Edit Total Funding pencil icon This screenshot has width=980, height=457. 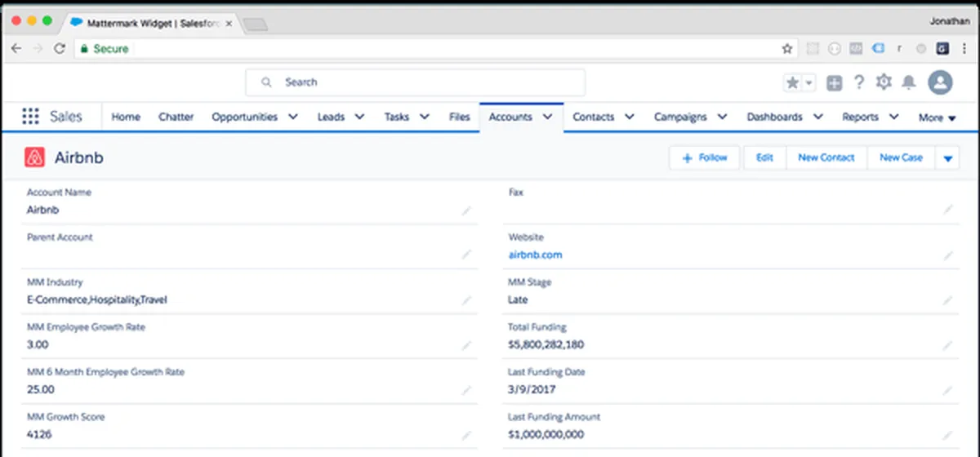tap(948, 345)
